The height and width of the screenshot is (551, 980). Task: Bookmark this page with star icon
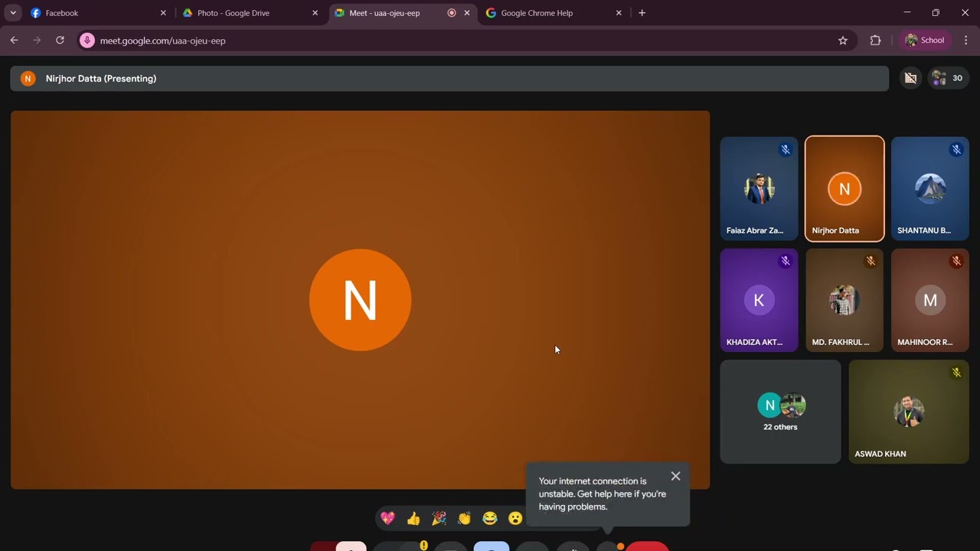click(x=843, y=41)
